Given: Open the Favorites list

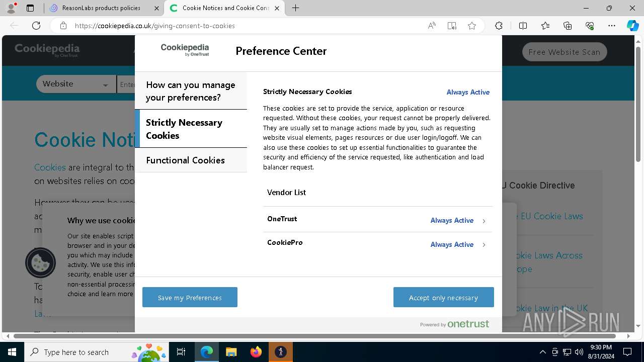Looking at the screenshot, I should point(545,26).
